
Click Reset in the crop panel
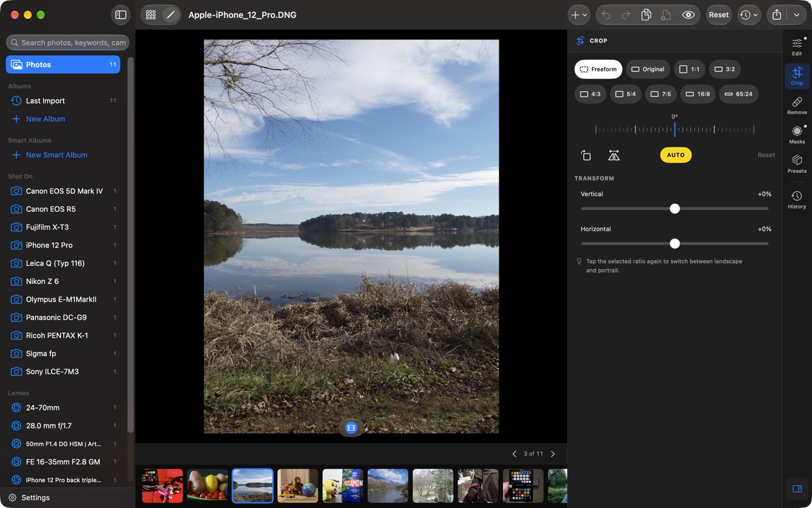(766, 155)
